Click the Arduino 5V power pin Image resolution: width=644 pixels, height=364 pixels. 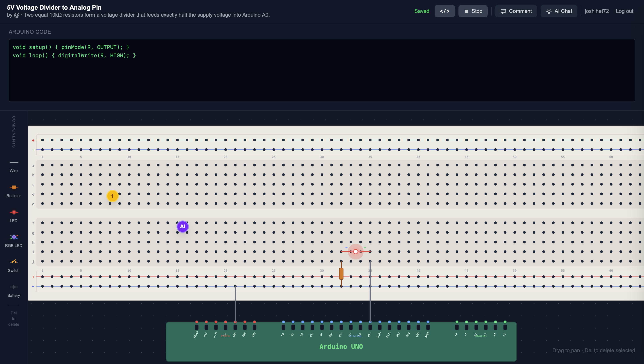point(226,327)
